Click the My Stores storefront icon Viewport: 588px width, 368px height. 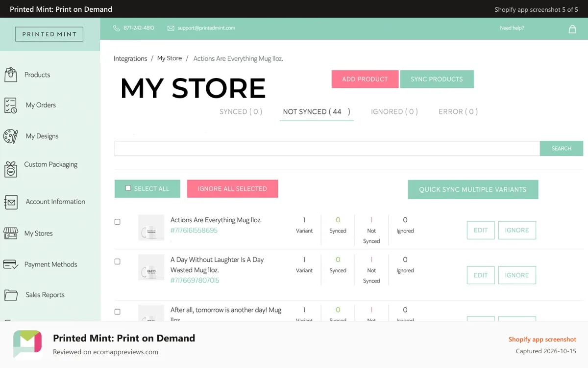[x=11, y=233]
